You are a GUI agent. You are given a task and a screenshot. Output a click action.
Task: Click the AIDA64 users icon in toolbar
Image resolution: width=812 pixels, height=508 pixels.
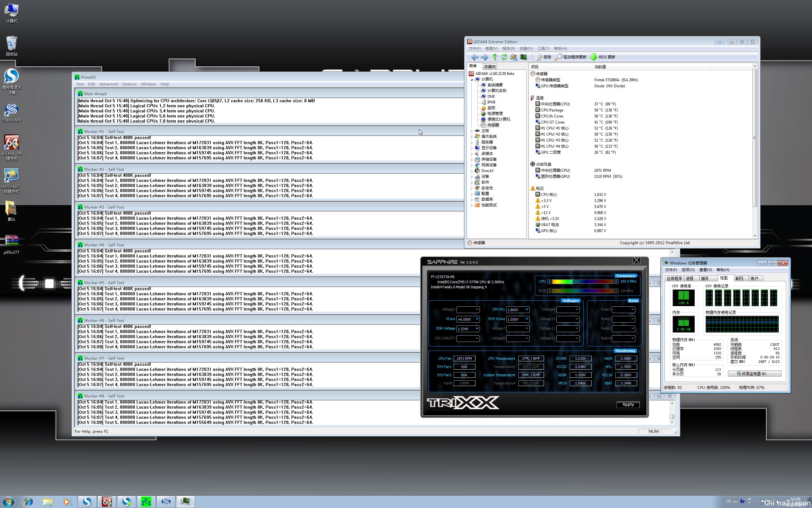(514, 57)
